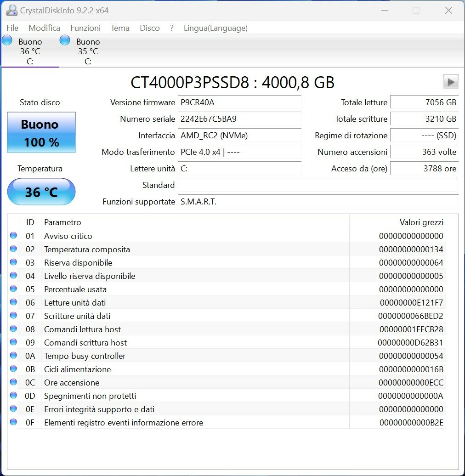The width and height of the screenshot is (465, 476).
Task: Click status orb for Ore accensione row
Action: tap(13, 382)
